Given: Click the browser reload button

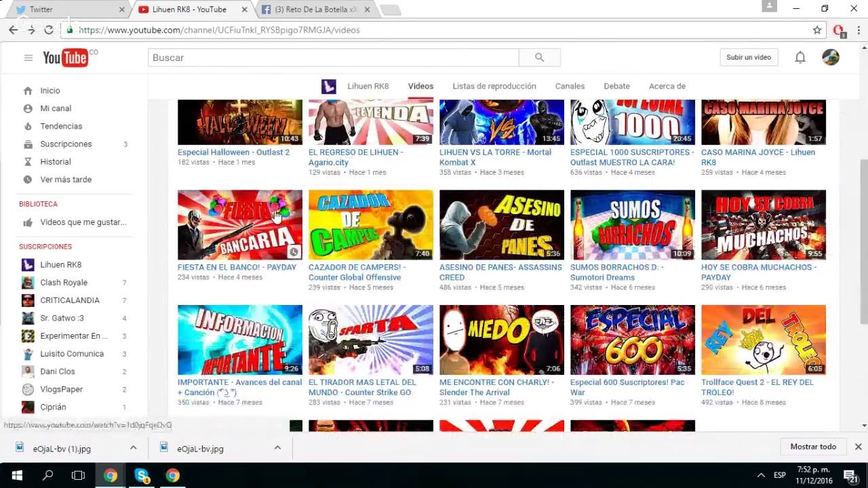Looking at the screenshot, I should coord(49,30).
